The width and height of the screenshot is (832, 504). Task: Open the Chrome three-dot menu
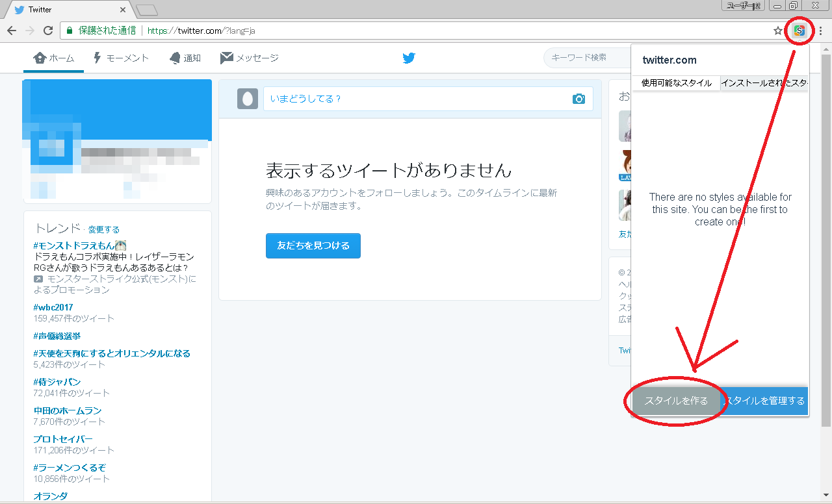(820, 31)
